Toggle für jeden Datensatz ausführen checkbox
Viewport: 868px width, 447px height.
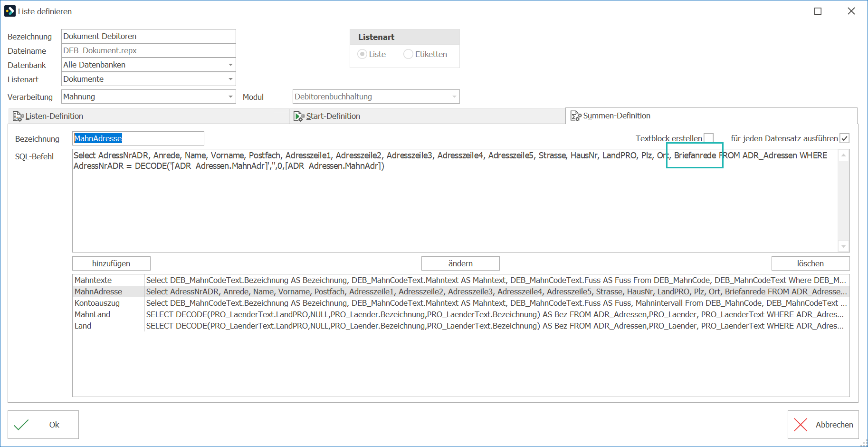844,138
